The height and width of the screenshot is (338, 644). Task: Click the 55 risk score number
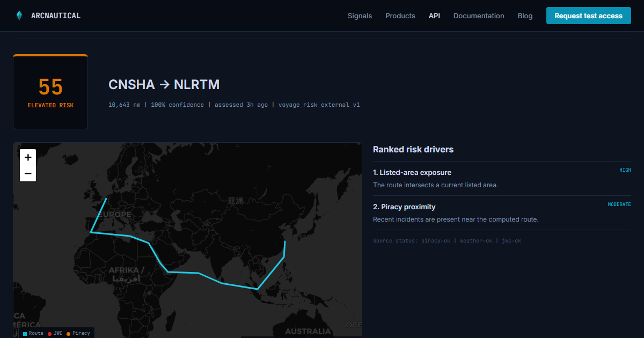point(50,87)
